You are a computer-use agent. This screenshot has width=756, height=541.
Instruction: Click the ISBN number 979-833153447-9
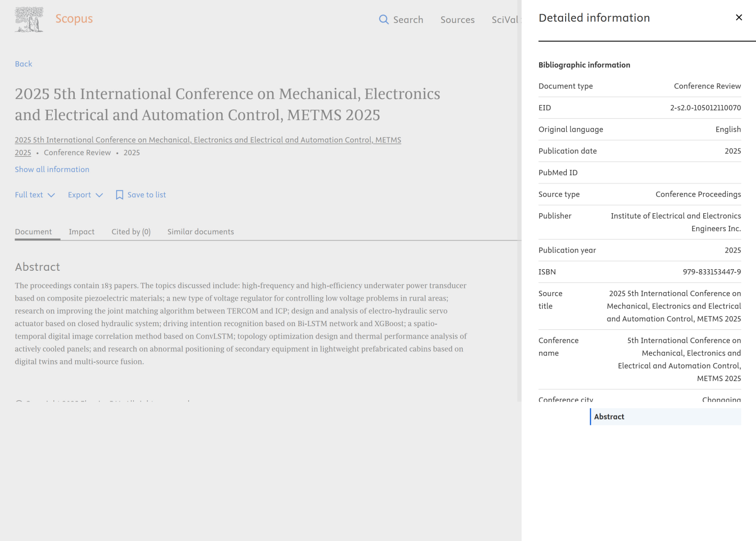pyautogui.click(x=712, y=272)
